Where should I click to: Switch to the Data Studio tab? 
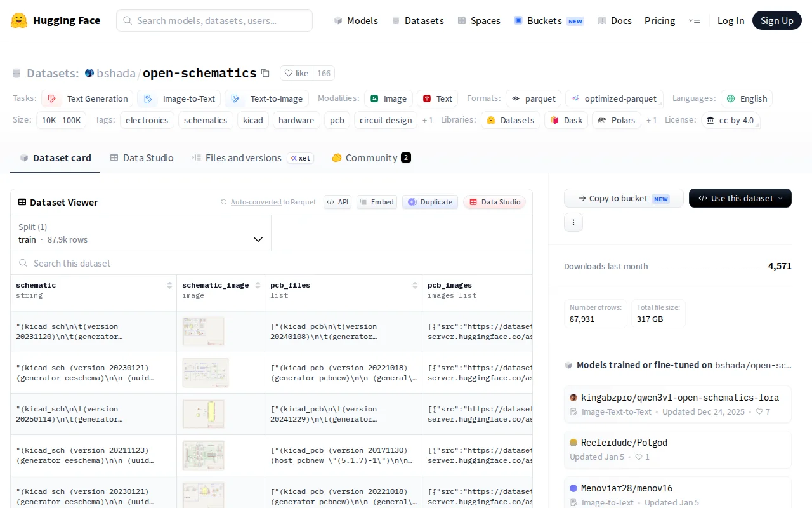[x=141, y=157]
